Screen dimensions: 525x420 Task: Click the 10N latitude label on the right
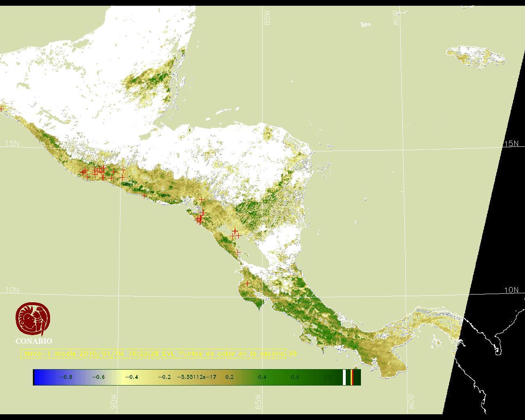511,290
